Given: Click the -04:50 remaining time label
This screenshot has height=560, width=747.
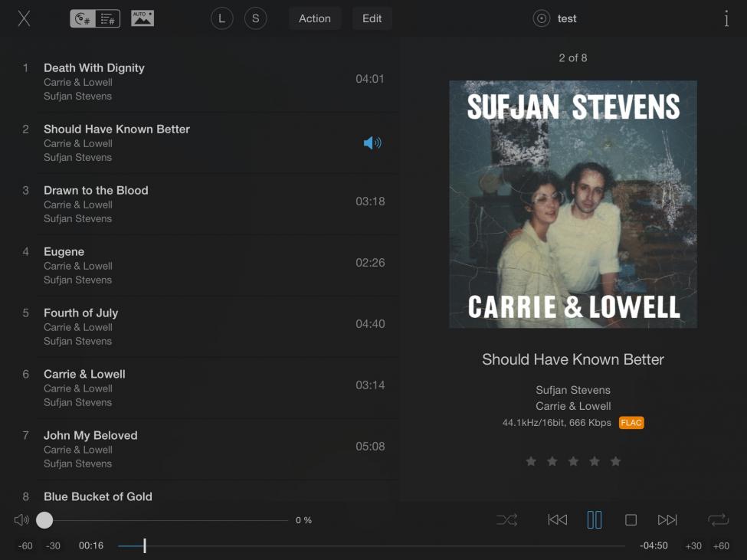Looking at the screenshot, I should tap(654, 545).
